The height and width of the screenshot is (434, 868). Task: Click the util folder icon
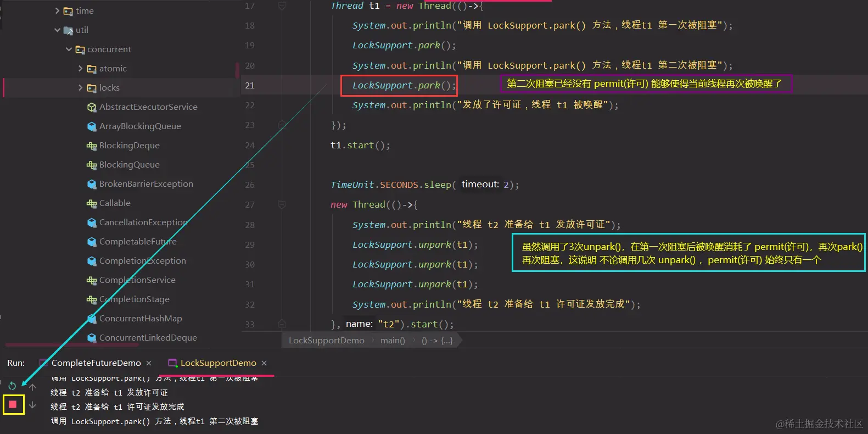pos(68,30)
